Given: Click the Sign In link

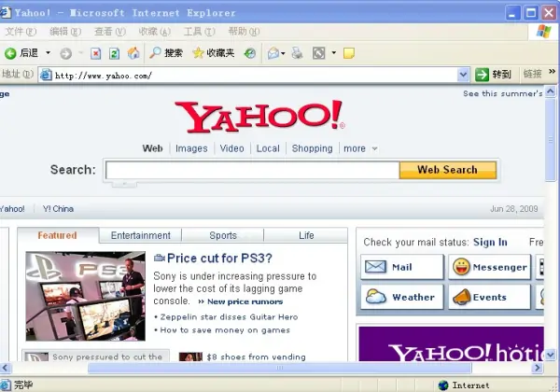Looking at the screenshot, I should (x=490, y=242).
